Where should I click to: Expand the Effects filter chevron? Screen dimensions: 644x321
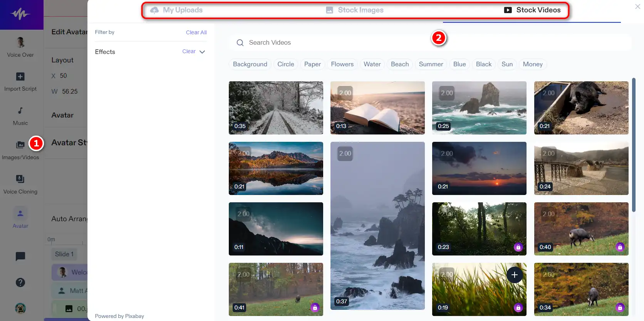(x=202, y=52)
